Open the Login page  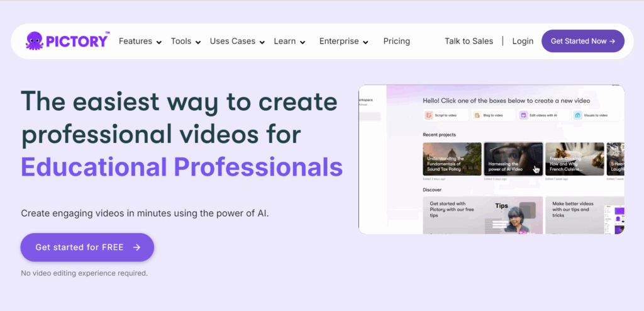point(523,41)
